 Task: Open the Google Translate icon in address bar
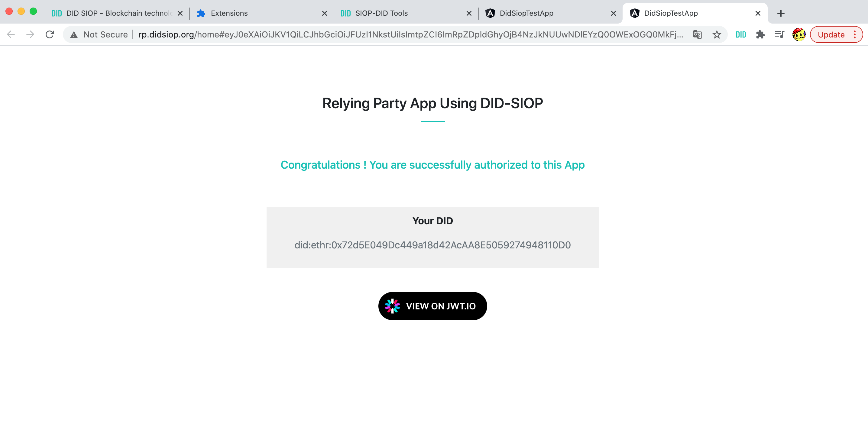[x=697, y=34]
